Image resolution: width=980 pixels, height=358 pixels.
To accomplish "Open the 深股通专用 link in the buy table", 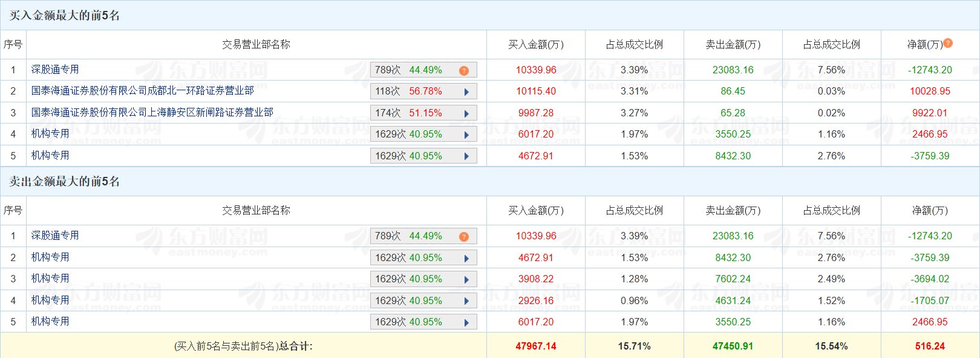I will click(55, 70).
